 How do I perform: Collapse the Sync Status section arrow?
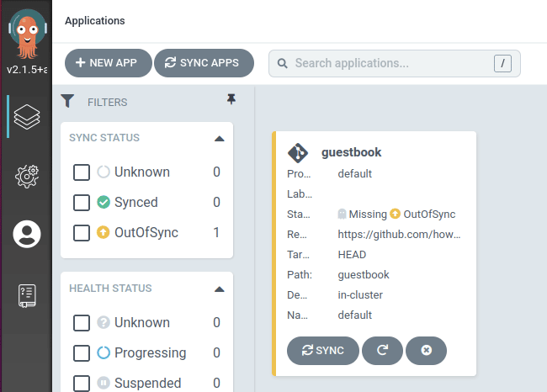click(x=219, y=139)
